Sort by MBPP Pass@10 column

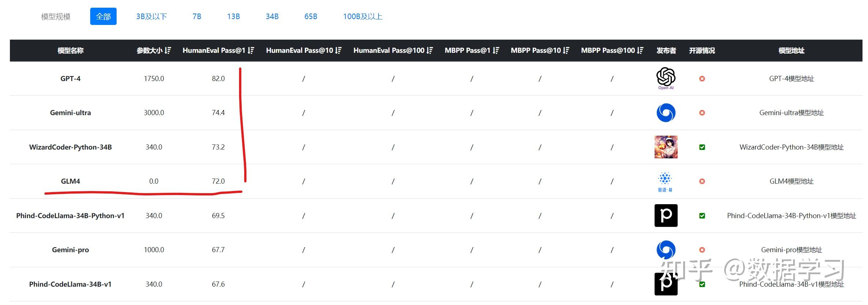566,51
